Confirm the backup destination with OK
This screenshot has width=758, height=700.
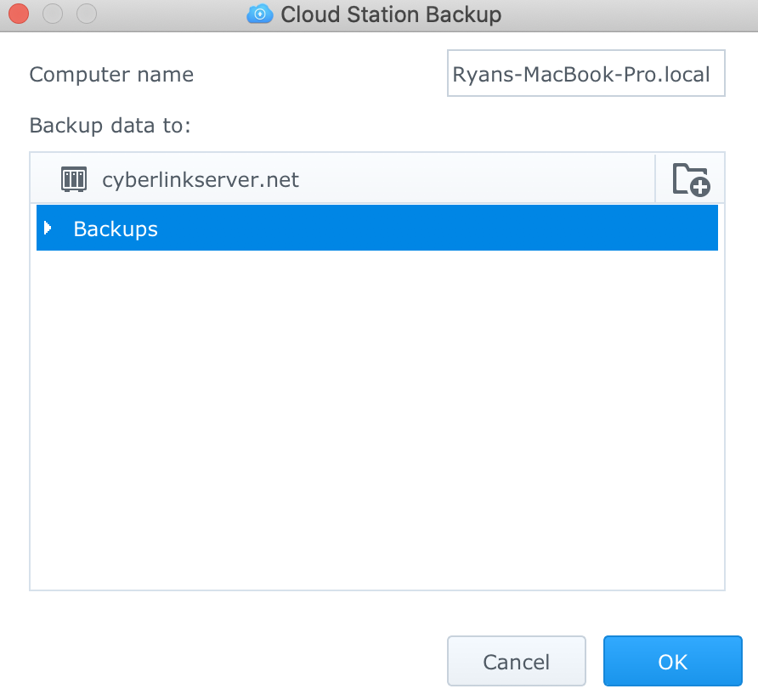[672, 661]
